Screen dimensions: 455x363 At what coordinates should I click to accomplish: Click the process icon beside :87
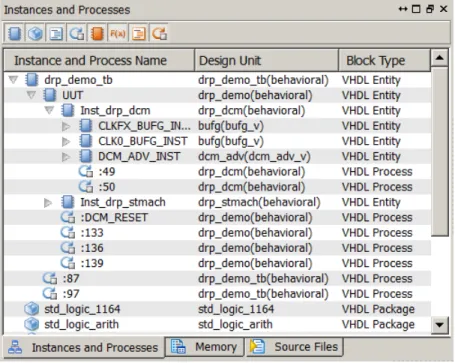(50, 278)
